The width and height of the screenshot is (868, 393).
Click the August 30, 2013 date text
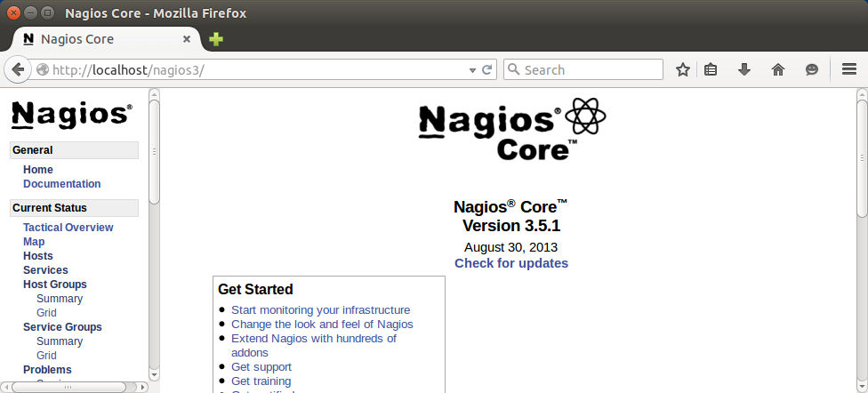(511, 247)
